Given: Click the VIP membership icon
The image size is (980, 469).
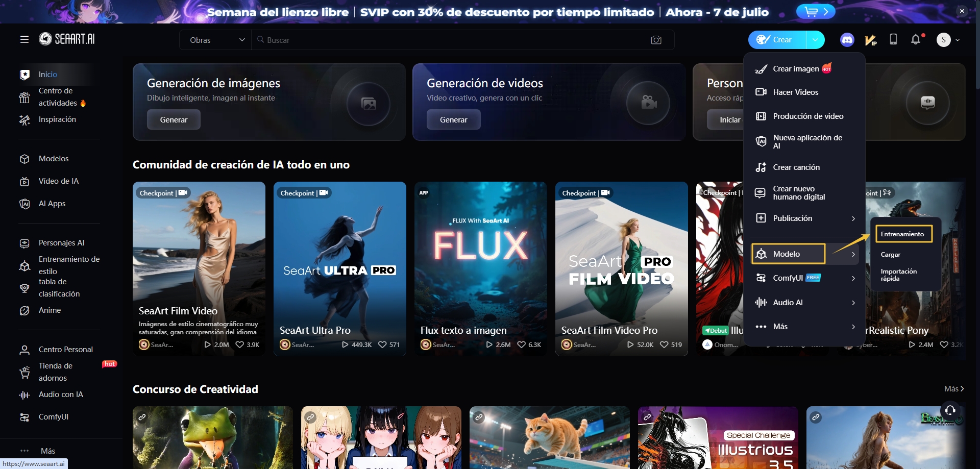Looking at the screenshot, I should click(x=870, y=40).
